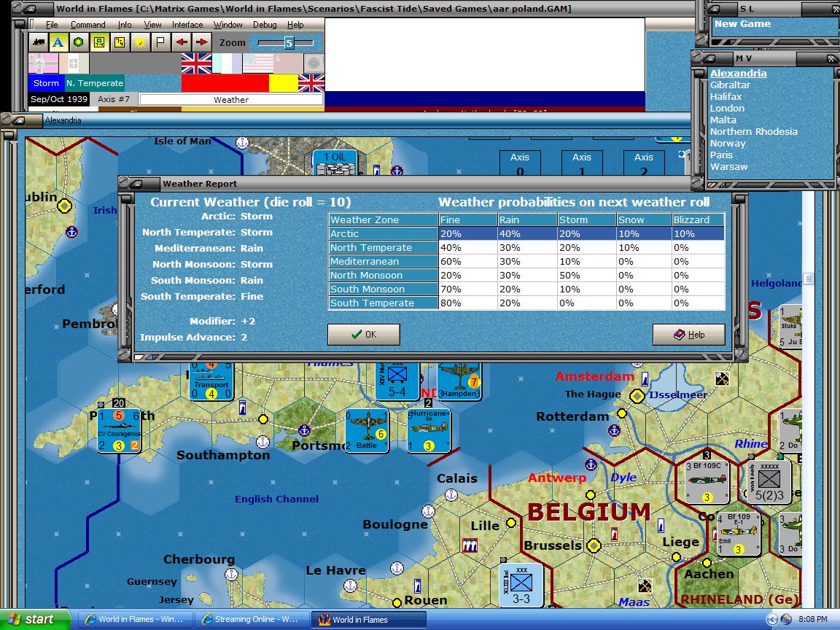This screenshot has height=630, width=840.
Task: Toggle the blue letter A toolbar button
Action: click(58, 42)
